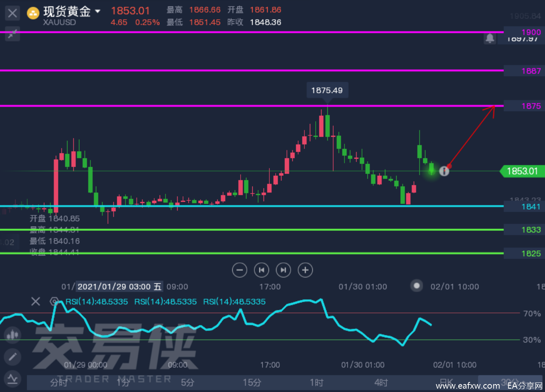
Task: Click the 最低 1840.16 crosshair info text
Action: coord(55,241)
